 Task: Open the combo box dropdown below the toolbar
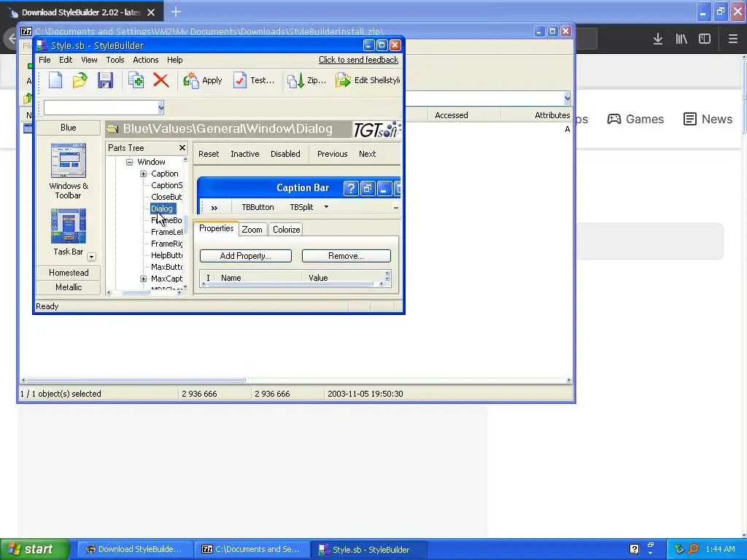click(x=161, y=108)
